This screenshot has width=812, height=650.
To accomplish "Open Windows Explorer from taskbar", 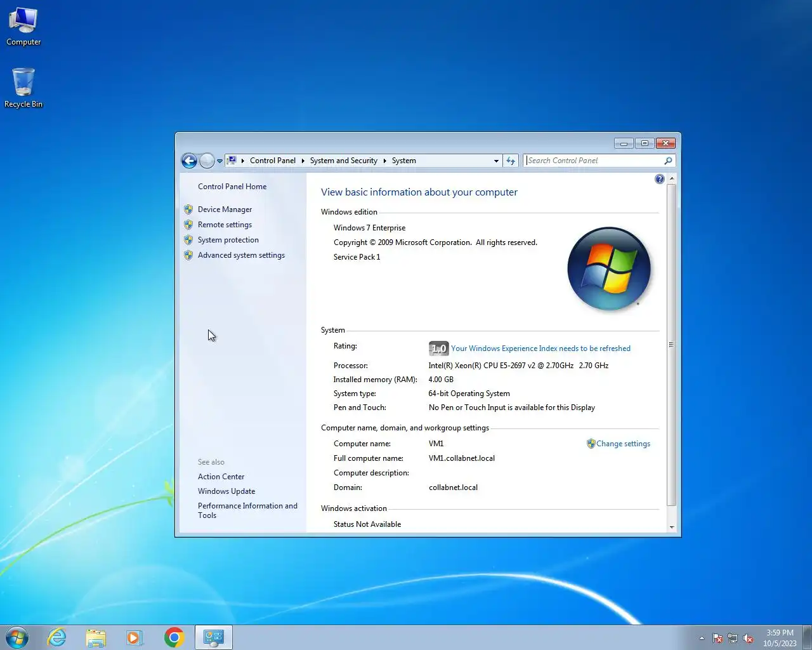I will [x=96, y=637].
